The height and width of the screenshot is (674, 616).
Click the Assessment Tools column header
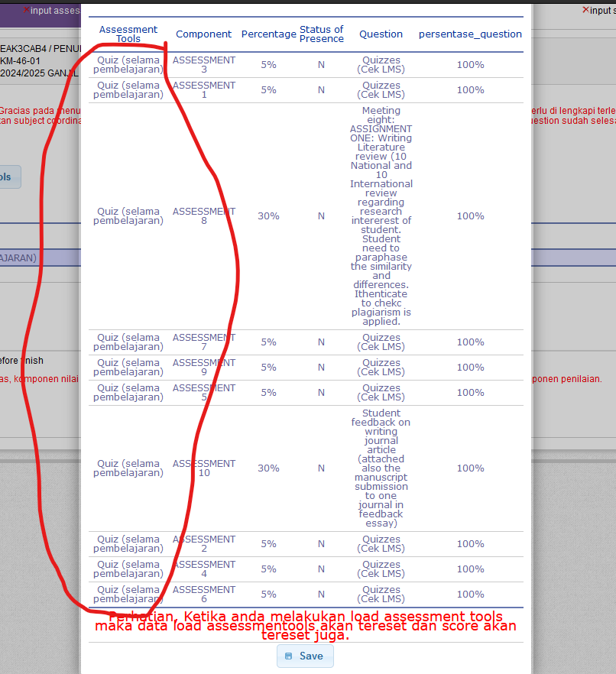[x=128, y=34]
